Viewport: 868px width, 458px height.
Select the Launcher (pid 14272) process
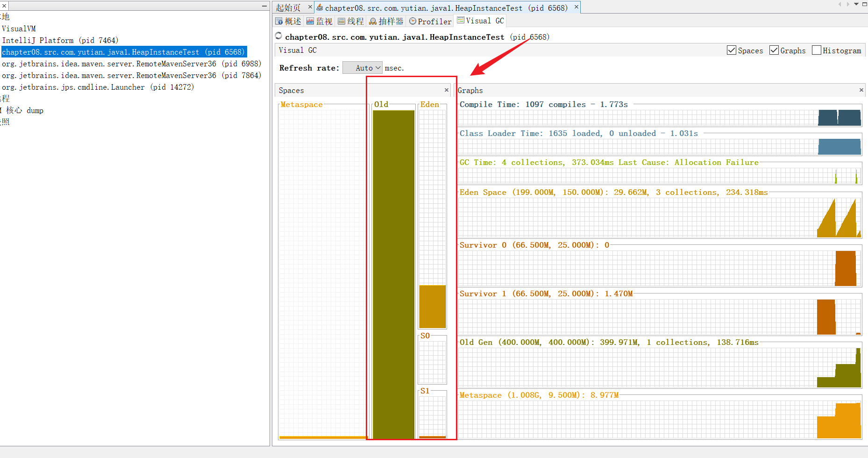[98, 87]
